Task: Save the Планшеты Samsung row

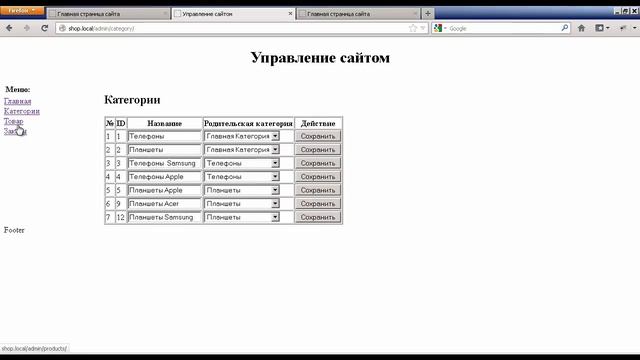Action: pos(318,217)
